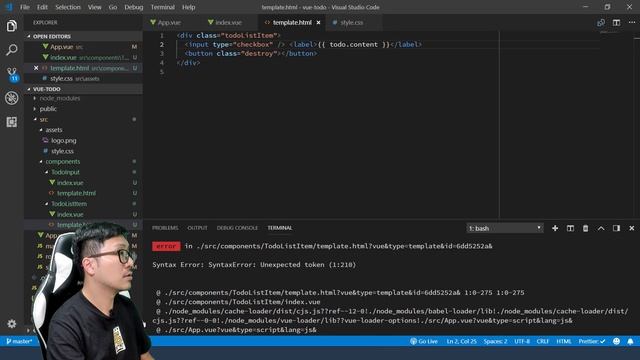
Task: Open the Extensions view in activity bar
Action: coord(11,122)
